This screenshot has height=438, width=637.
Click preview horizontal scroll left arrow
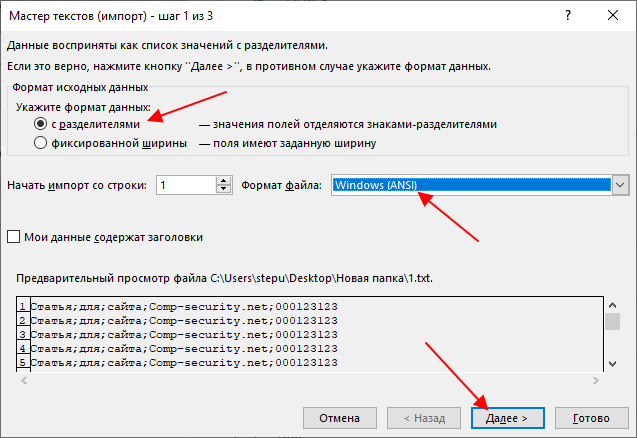click(24, 381)
